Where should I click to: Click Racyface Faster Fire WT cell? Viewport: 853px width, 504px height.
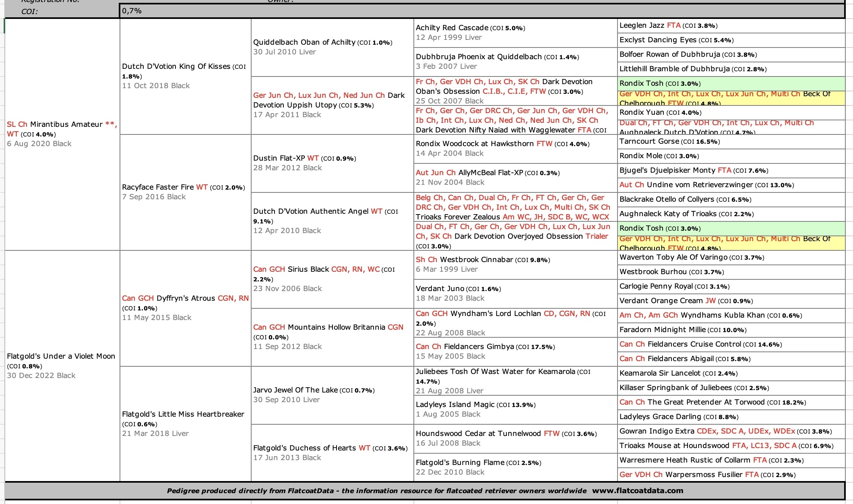(186, 192)
